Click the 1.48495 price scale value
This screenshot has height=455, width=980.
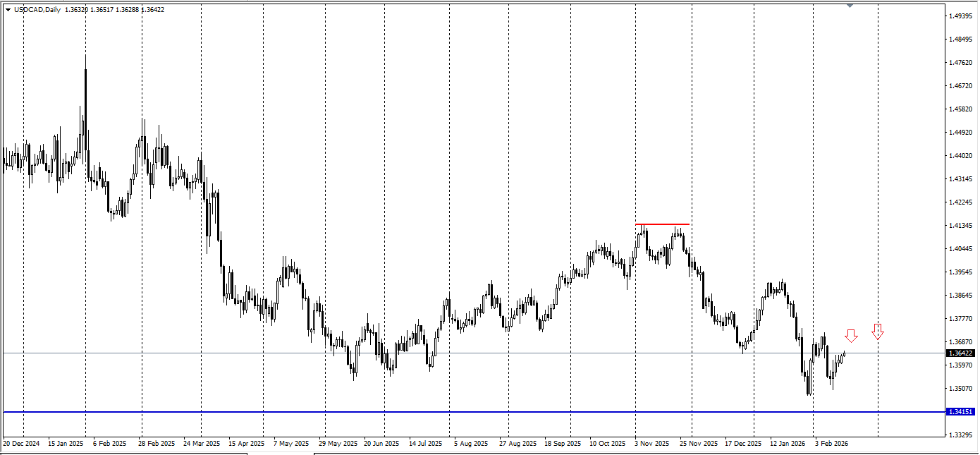click(x=962, y=40)
